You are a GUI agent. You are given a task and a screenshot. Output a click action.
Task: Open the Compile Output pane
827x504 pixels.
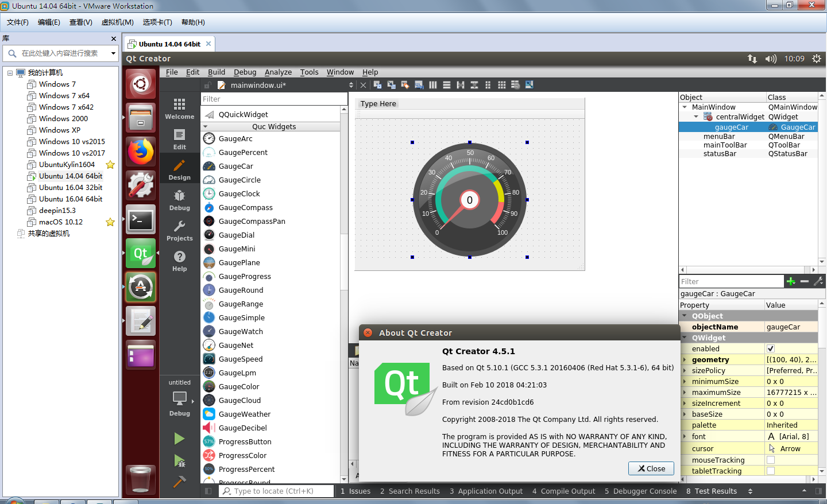coord(563,491)
